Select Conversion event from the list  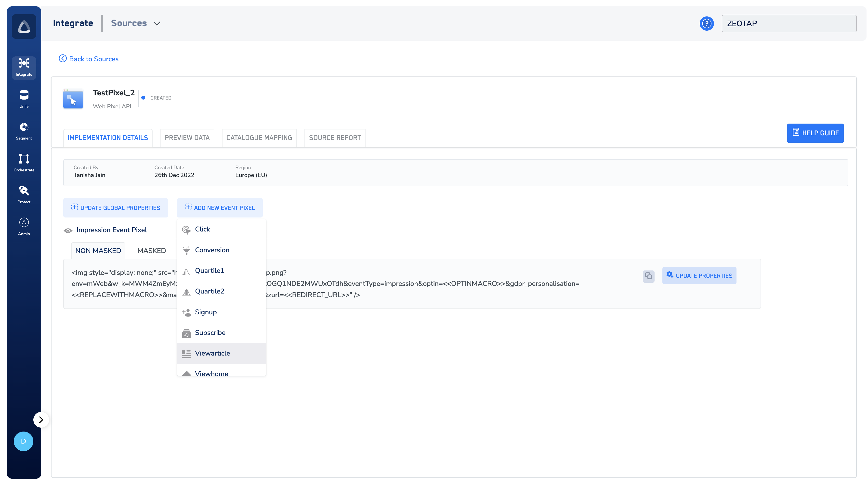212,250
